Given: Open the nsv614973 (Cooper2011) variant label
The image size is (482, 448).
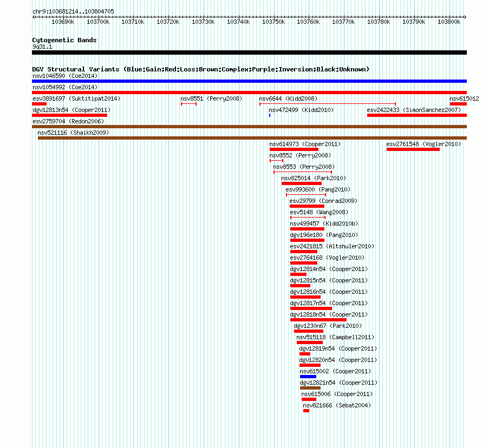Looking at the screenshot, I should 305,144.
